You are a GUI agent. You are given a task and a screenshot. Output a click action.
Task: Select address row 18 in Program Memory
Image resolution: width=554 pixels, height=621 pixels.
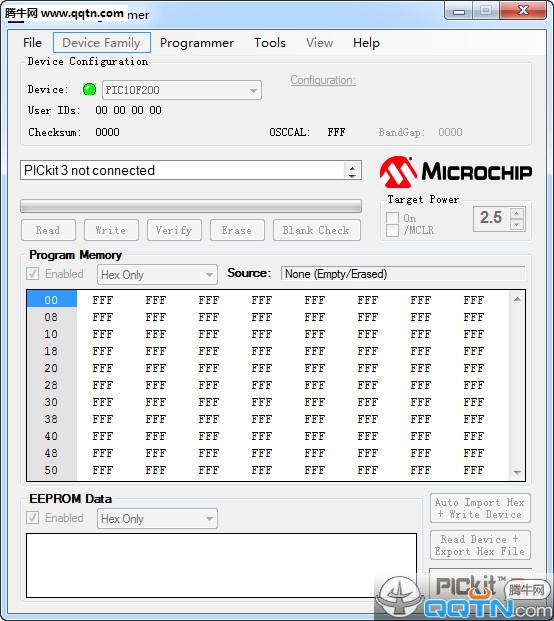click(51, 351)
